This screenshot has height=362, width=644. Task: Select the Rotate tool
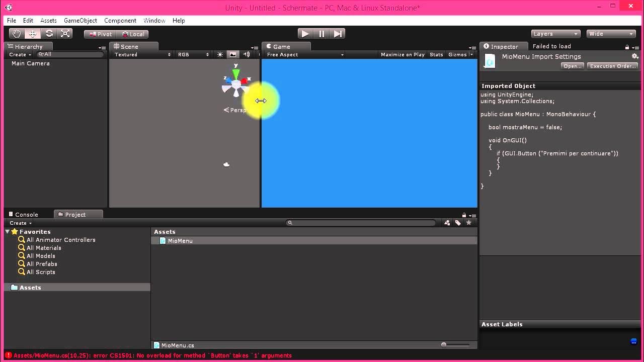tap(49, 33)
